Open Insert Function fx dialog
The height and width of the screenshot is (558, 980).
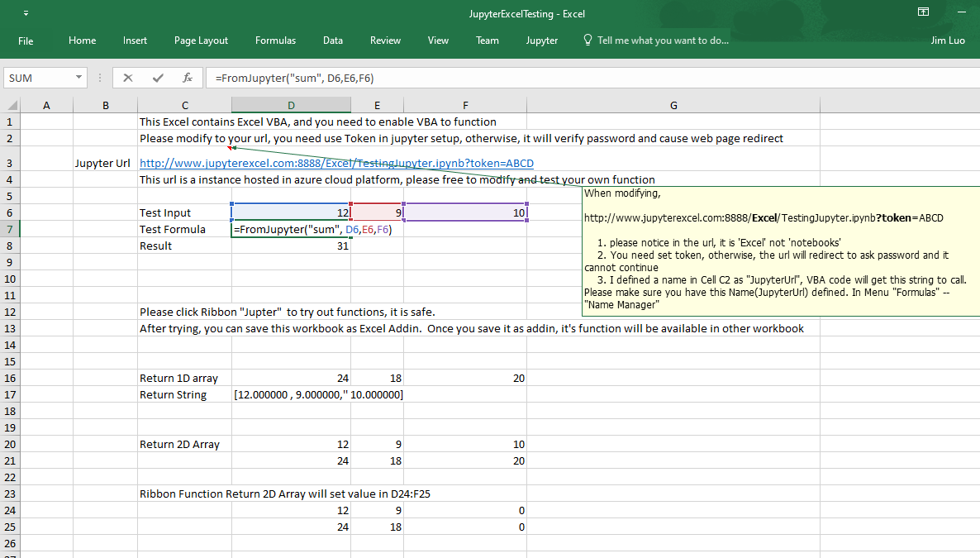188,78
